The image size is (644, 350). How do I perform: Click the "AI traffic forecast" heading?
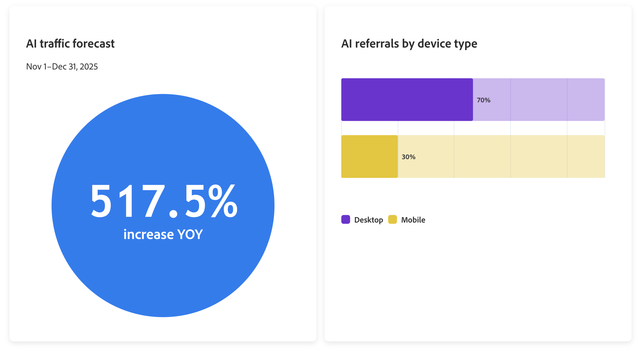pyautogui.click(x=70, y=44)
